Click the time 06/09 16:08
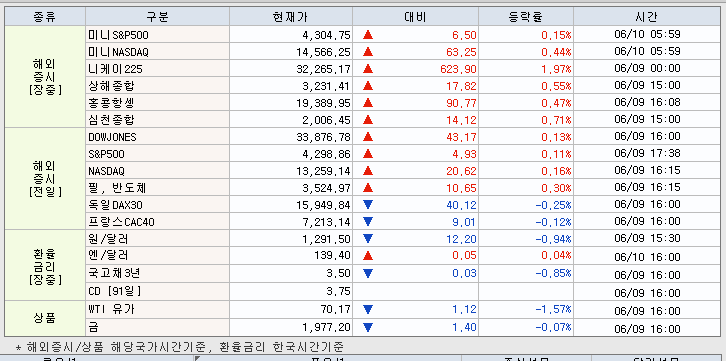 [x=647, y=102]
